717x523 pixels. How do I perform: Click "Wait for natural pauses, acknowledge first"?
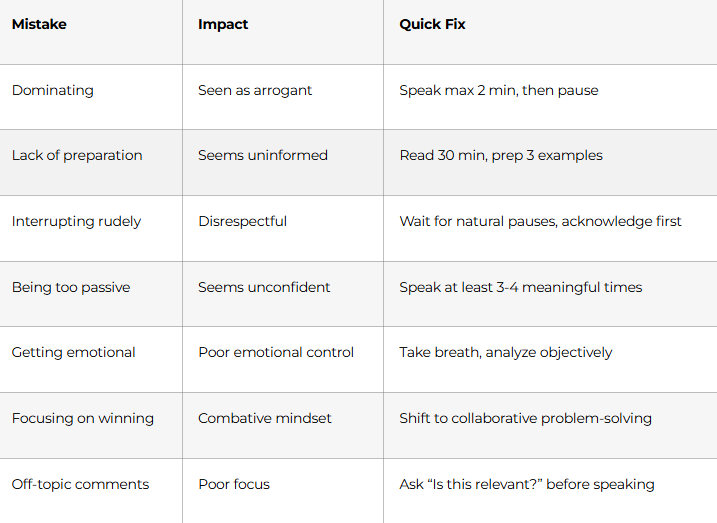coord(540,221)
